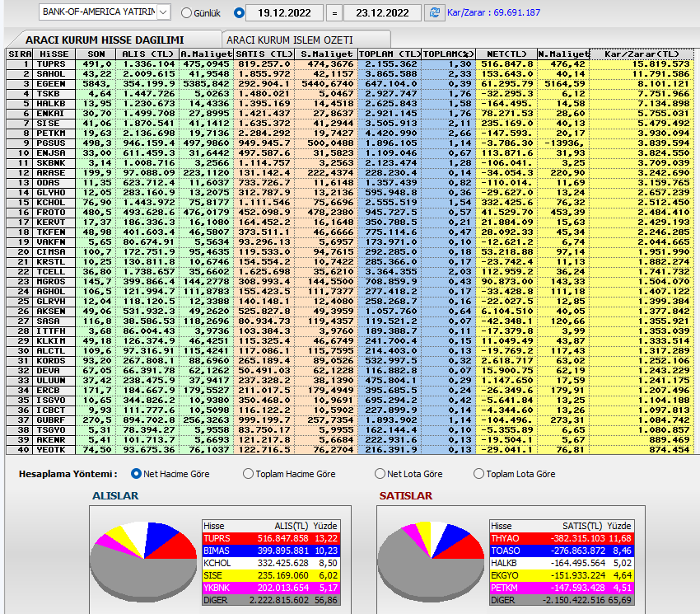Click the equals button between the dates

click(334, 13)
